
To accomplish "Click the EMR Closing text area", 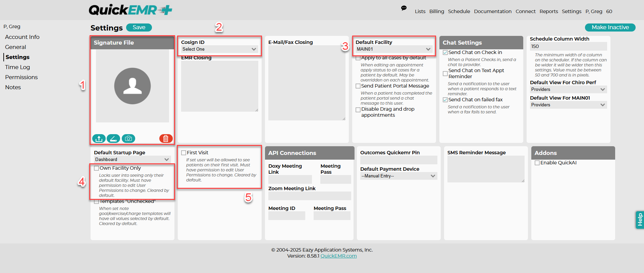I will click(x=220, y=86).
